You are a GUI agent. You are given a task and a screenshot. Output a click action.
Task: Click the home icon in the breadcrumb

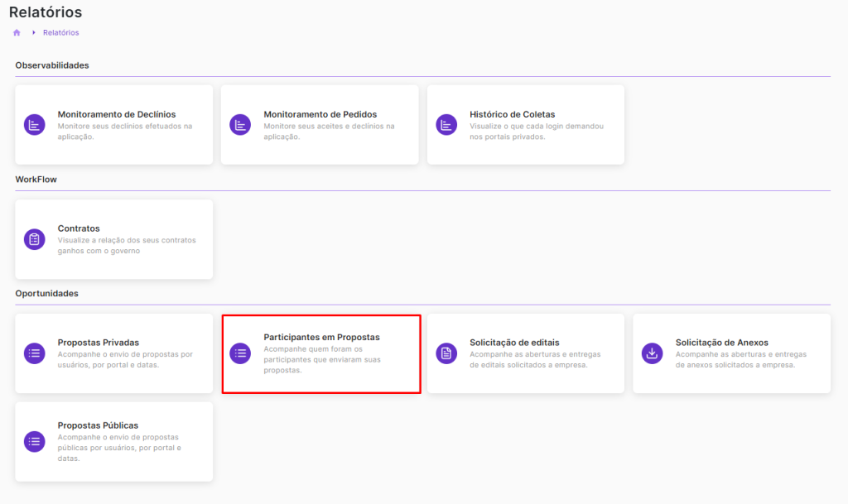tap(17, 32)
